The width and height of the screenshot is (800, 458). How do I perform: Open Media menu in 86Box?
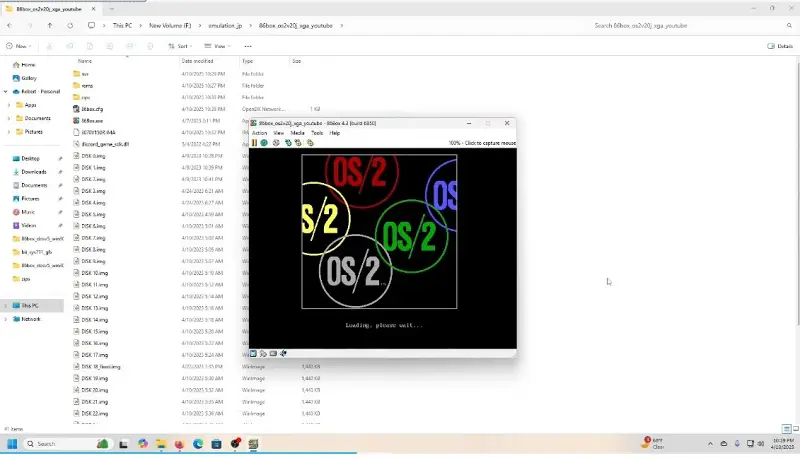pyautogui.click(x=297, y=133)
